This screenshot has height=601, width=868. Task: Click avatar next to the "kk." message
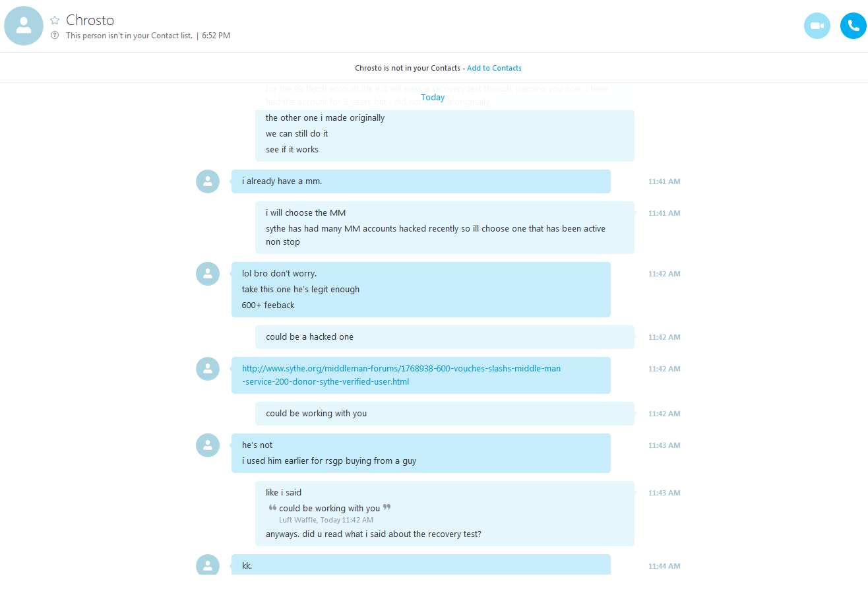point(208,565)
